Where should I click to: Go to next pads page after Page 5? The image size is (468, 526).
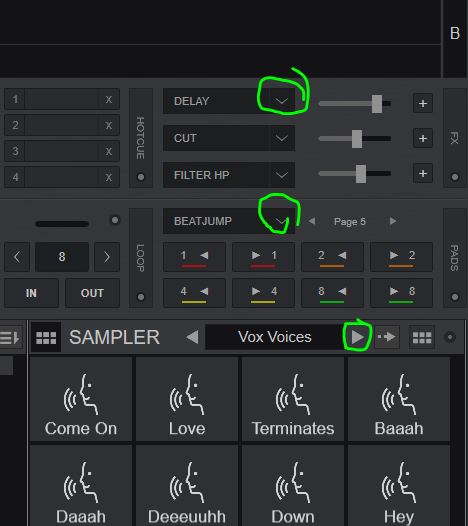[393, 221]
